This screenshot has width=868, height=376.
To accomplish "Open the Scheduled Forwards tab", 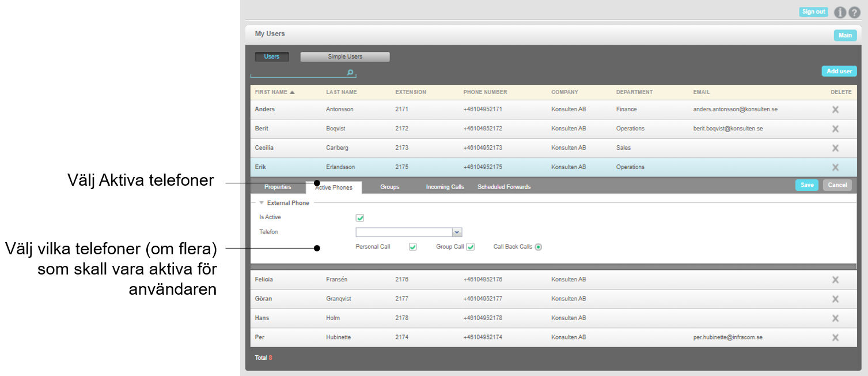I will (504, 187).
